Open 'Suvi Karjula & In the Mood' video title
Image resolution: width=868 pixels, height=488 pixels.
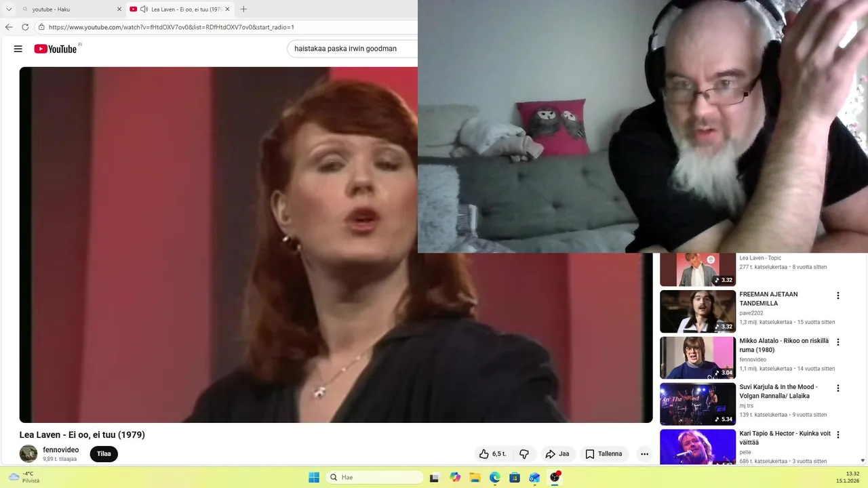coord(778,392)
